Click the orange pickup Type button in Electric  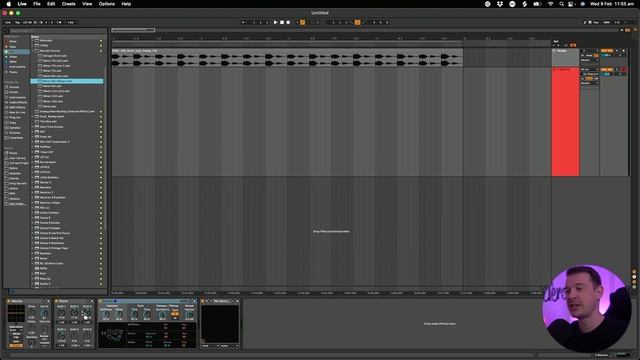175,315
